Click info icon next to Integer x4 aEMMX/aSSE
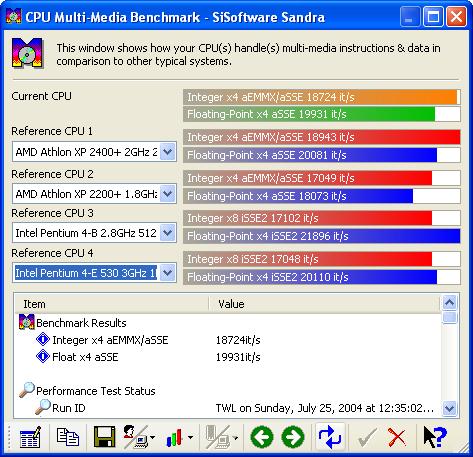The image size is (473, 457). coord(43,340)
